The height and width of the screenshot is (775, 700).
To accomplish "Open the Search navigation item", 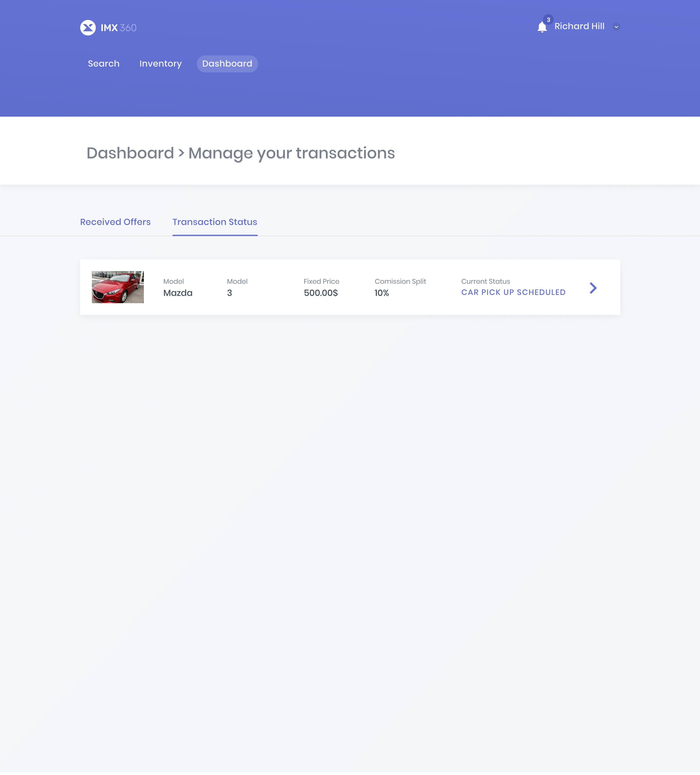I will 104,64.
